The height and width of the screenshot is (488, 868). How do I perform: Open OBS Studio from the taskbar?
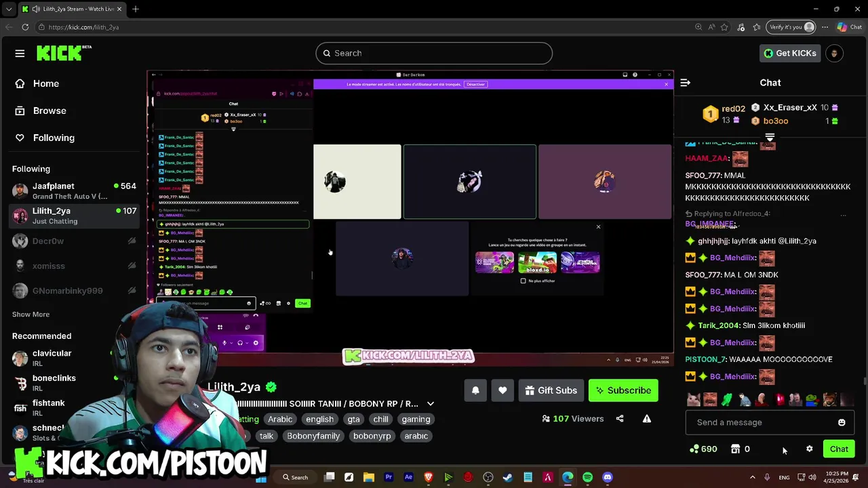point(488,477)
